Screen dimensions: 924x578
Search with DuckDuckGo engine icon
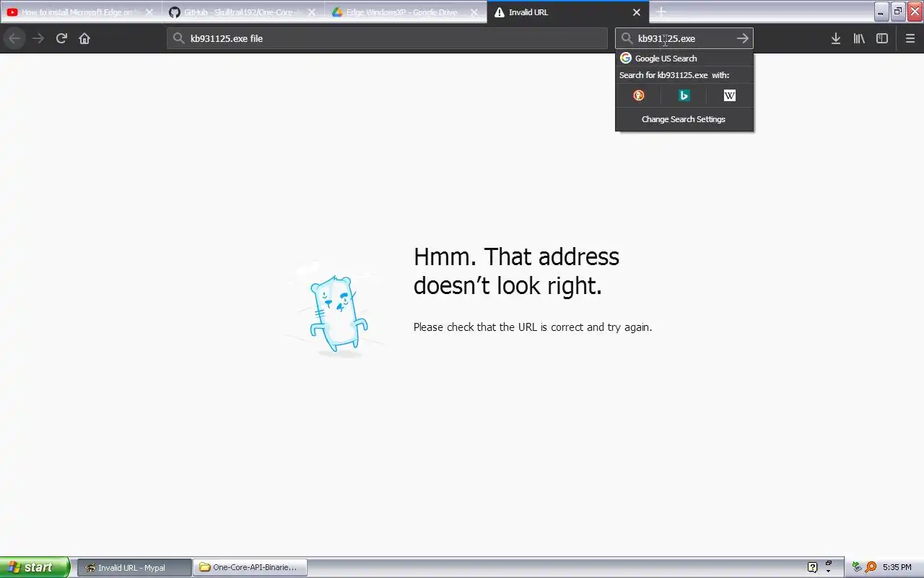coord(639,95)
